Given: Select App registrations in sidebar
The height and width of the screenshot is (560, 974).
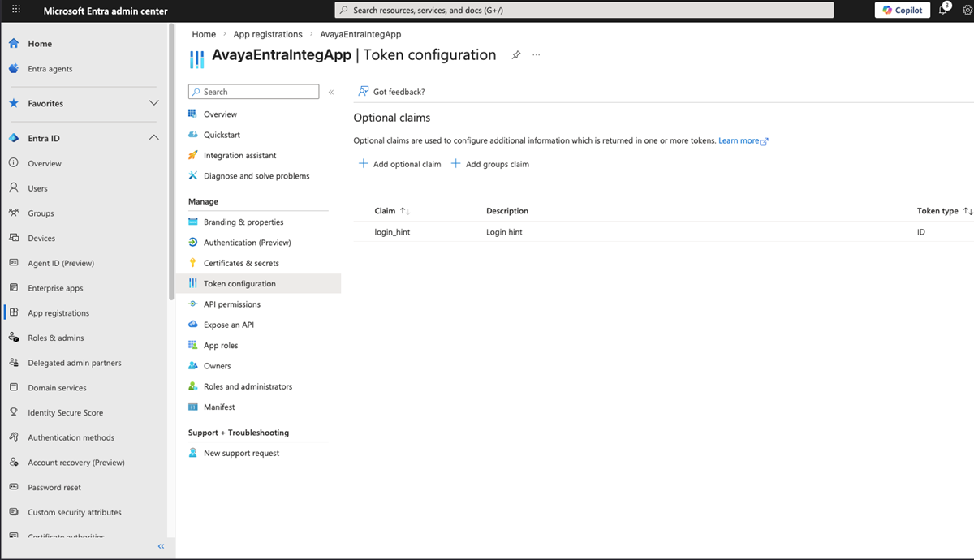Looking at the screenshot, I should pyautogui.click(x=58, y=313).
